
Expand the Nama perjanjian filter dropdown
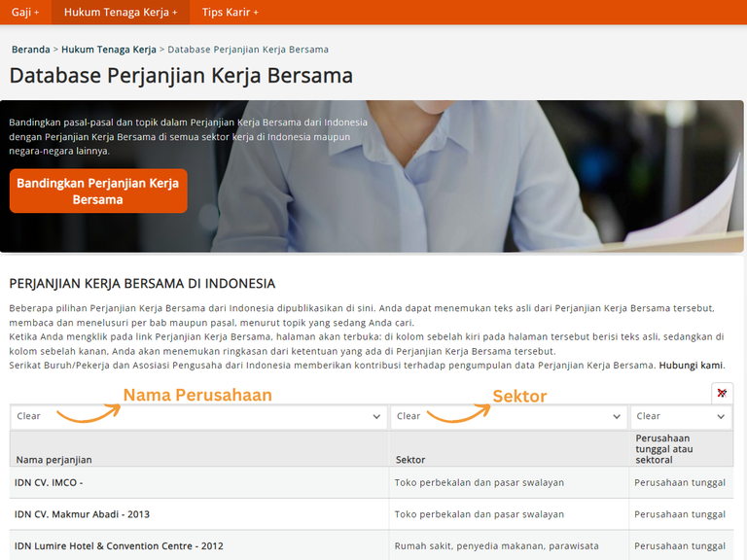click(198, 417)
